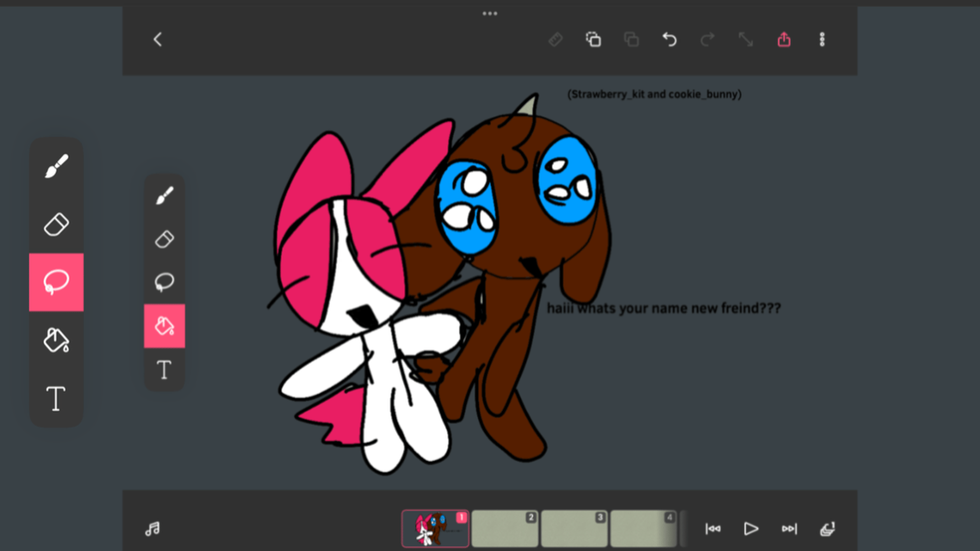This screenshot has height=551, width=980.
Task: Expand the top three-dot handle
Action: pyautogui.click(x=490, y=14)
